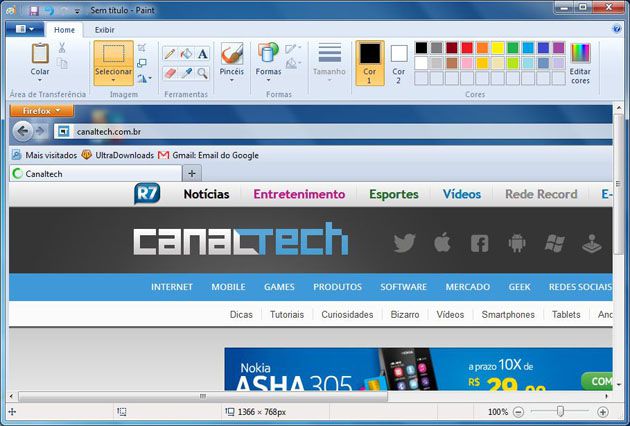630x426 pixels.
Task: Pick the brown color swatch
Action: [x=452, y=63]
